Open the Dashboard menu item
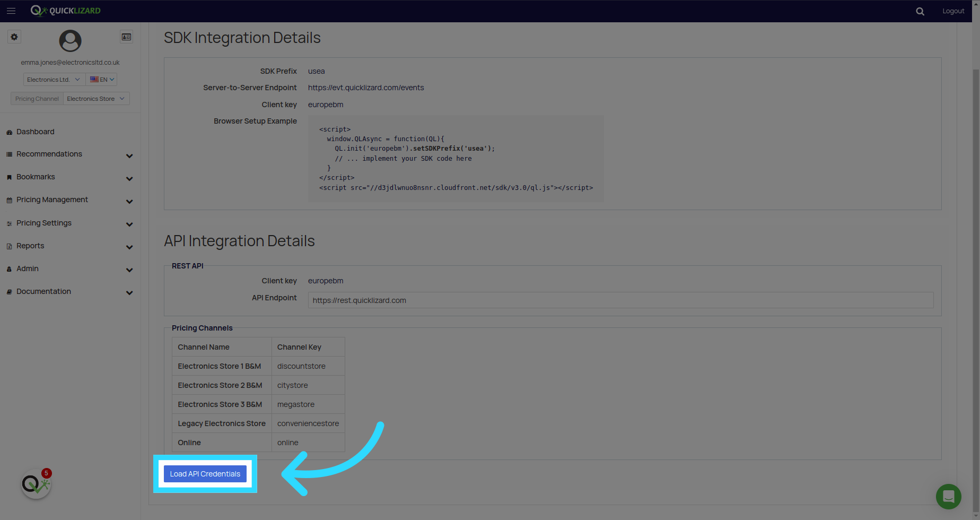980x520 pixels. [x=35, y=132]
